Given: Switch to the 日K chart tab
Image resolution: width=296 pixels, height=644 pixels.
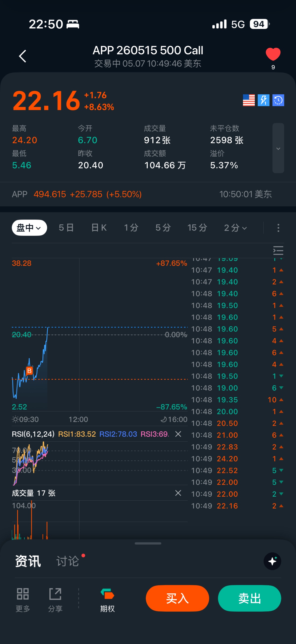Looking at the screenshot, I should (99, 228).
